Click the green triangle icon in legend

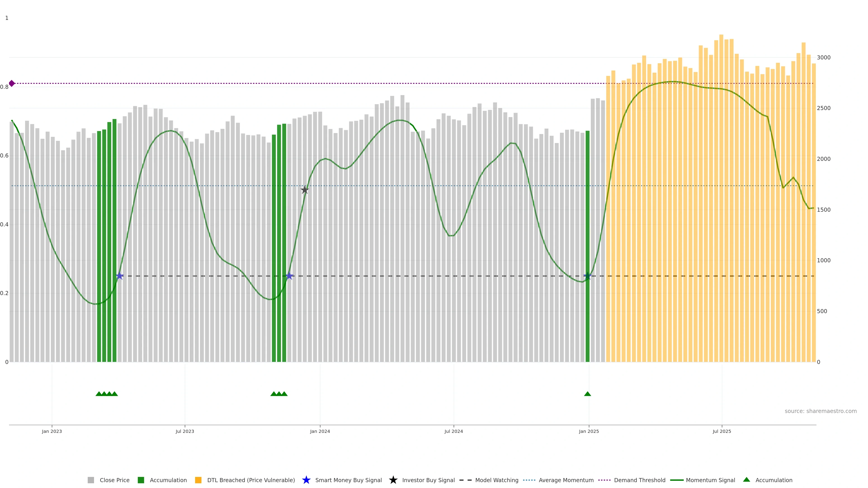[x=746, y=480]
